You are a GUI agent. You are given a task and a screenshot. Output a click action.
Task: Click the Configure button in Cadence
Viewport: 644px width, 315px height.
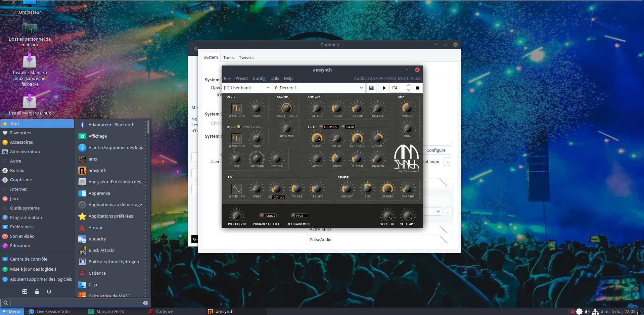(x=436, y=150)
